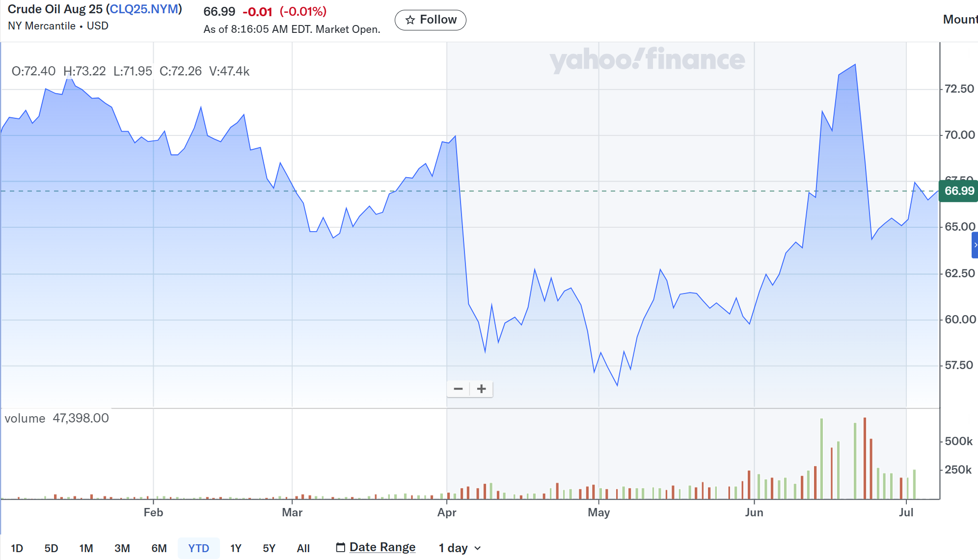Viewport: 978px width, 560px height.
Task: Click the calendar icon beside Date Range
Action: coord(340,547)
